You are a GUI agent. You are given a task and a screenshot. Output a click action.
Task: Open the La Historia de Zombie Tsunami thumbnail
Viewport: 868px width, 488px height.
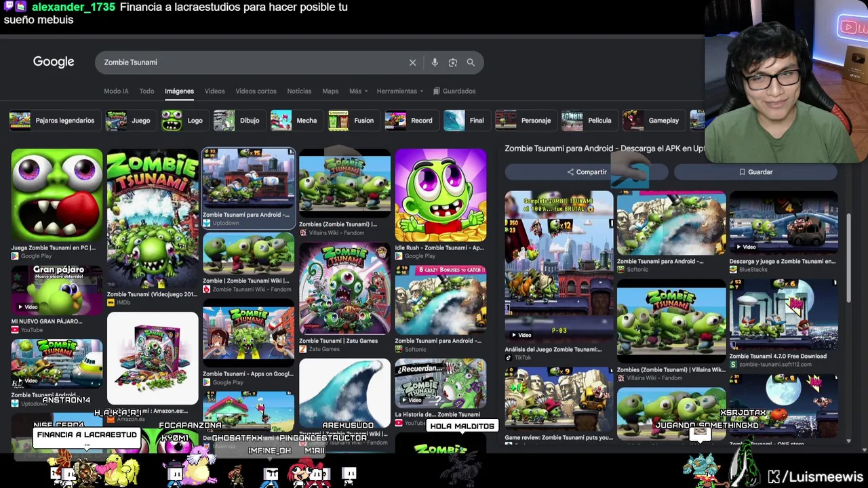pos(441,383)
